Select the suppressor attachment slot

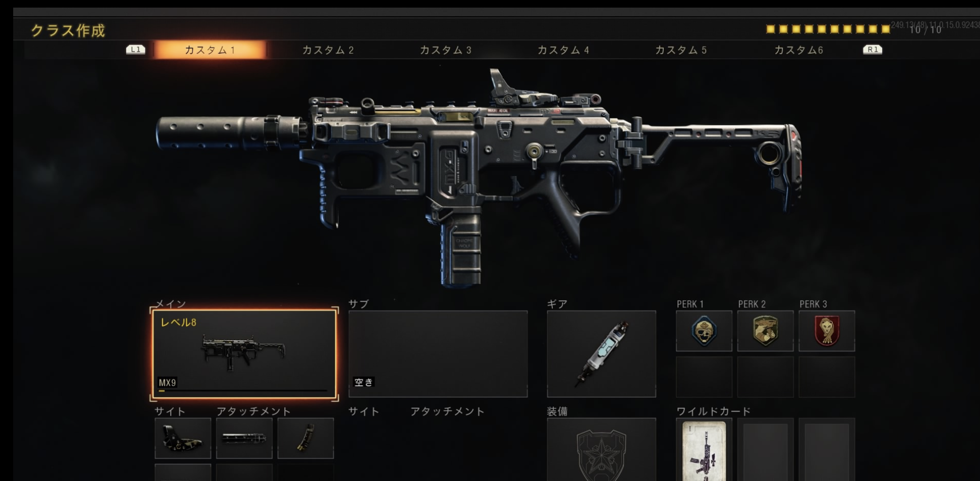(244, 438)
